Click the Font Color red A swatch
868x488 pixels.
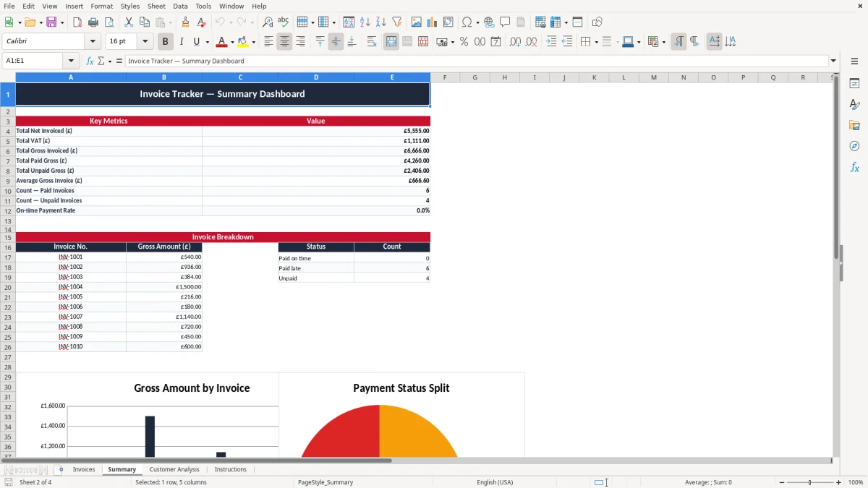pyautogui.click(x=222, y=42)
